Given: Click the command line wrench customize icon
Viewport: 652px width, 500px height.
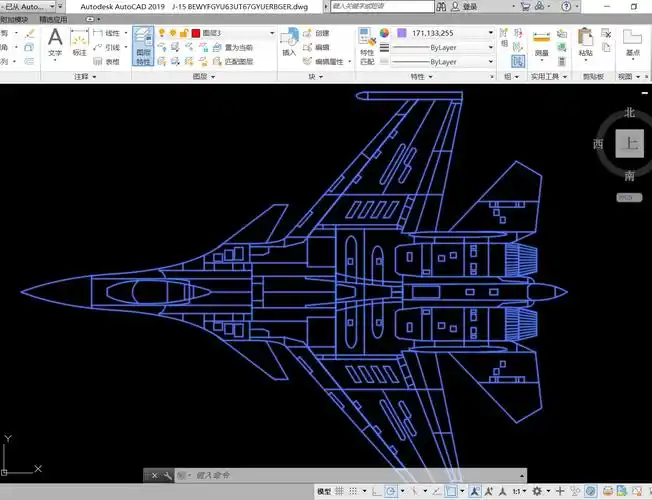Looking at the screenshot, I should (x=167, y=475).
